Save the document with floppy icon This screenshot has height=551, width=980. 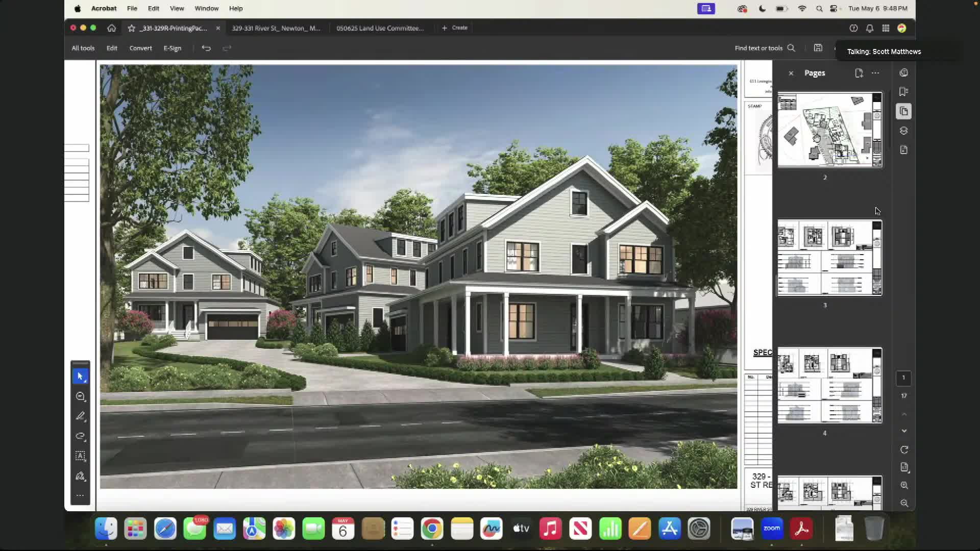coord(818,48)
